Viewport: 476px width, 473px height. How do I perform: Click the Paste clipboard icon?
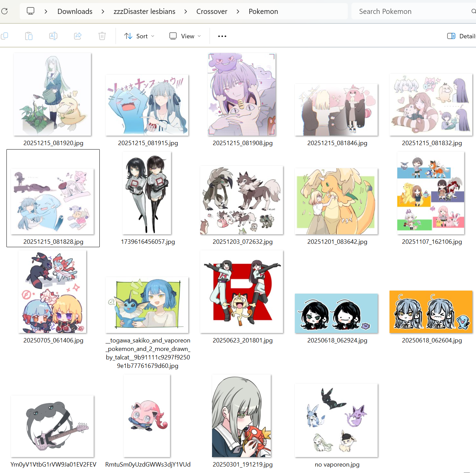pyautogui.click(x=29, y=36)
